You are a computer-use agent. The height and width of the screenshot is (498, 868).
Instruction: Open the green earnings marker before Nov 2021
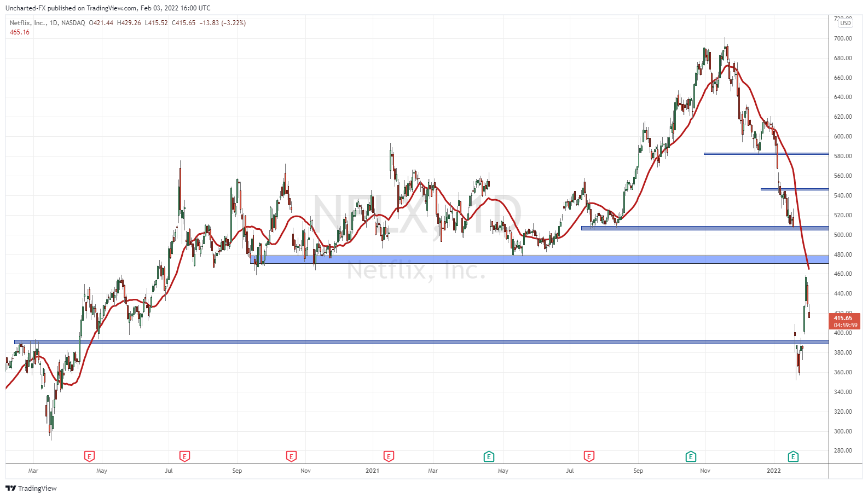coord(691,456)
